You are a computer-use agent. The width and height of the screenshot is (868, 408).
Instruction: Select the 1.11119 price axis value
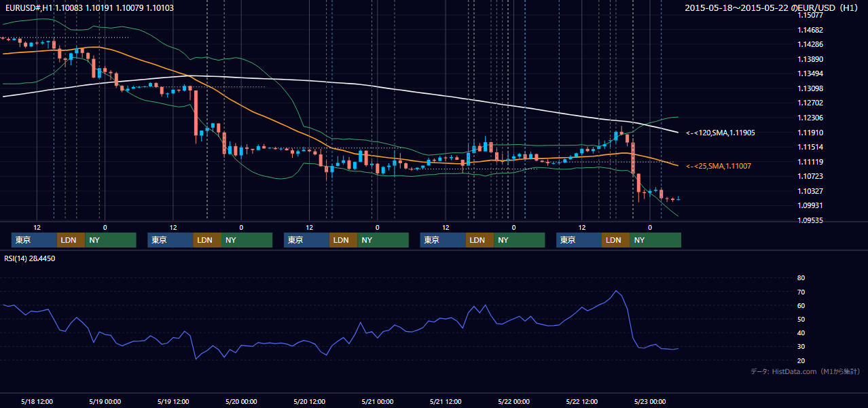pos(810,162)
